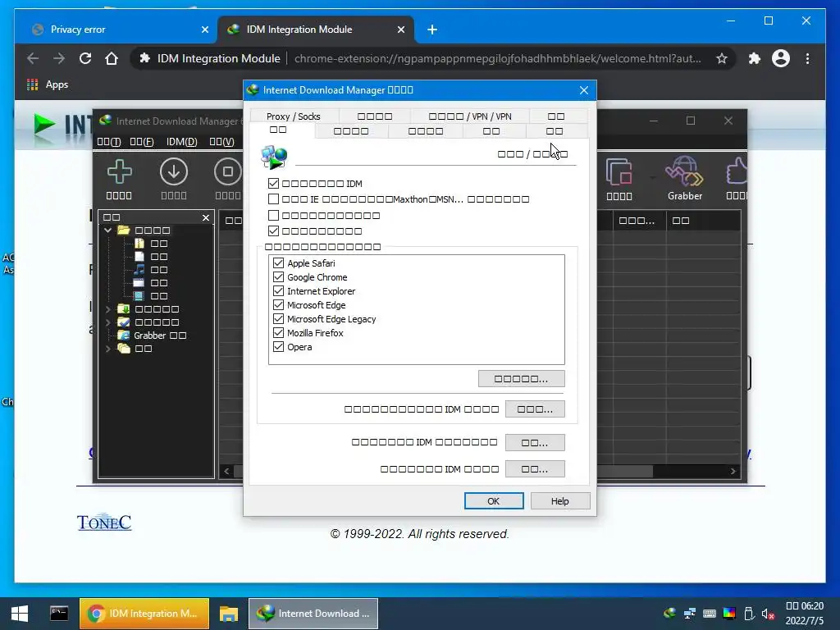Expand the green arrow folder tree node
The height and width of the screenshot is (630, 840).
click(x=107, y=309)
